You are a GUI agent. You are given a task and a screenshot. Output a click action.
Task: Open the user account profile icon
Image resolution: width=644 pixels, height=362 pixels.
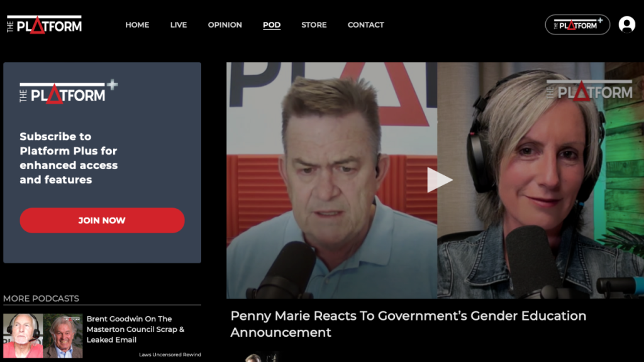[627, 25]
